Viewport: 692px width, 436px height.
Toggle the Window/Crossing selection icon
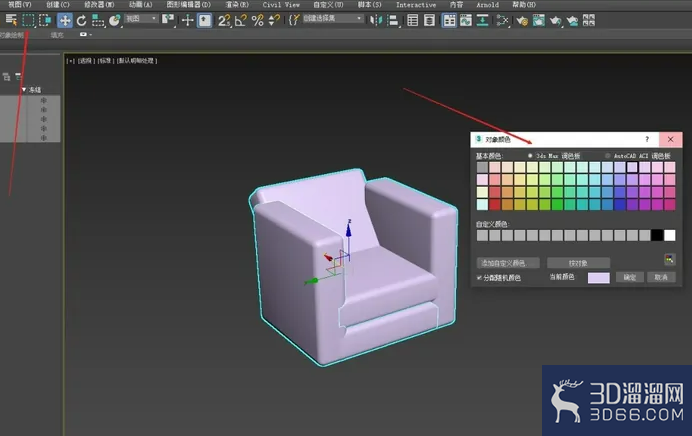tap(45, 20)
